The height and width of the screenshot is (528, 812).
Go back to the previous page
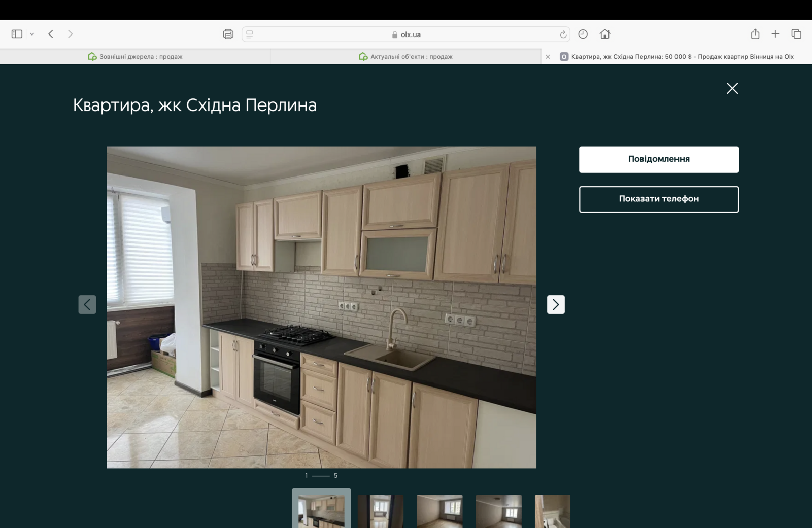pos(51,34)
